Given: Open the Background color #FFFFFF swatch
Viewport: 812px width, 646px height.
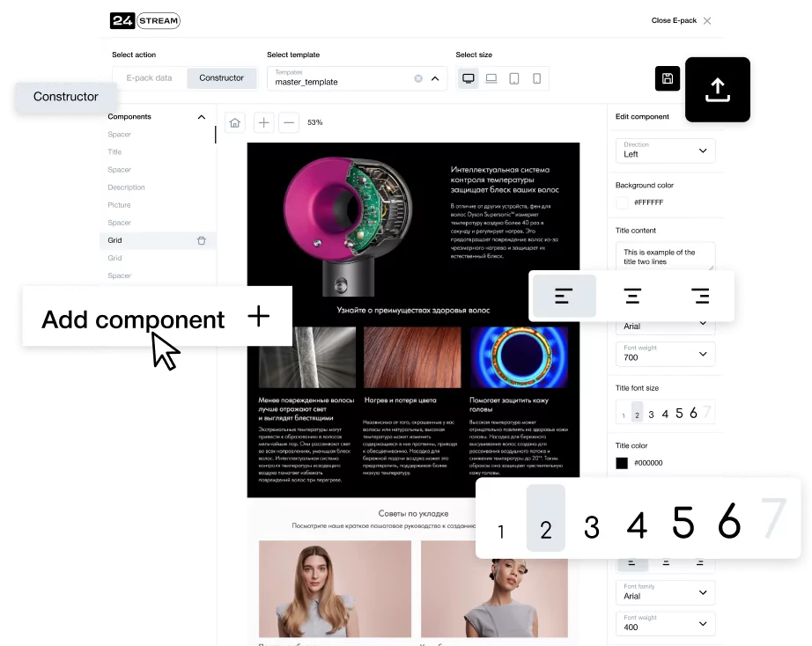Looking at the screenshot, I should point(622,203).
